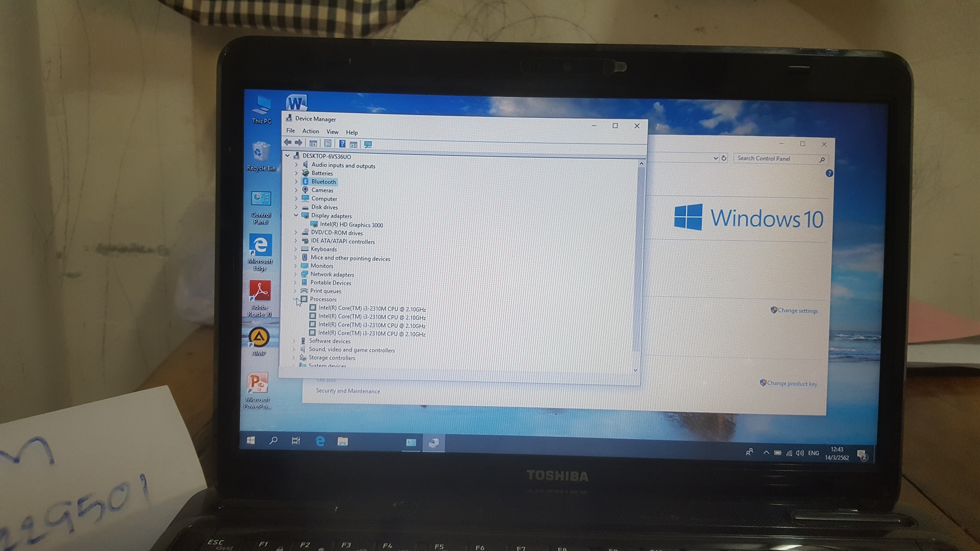Select the Print queues row
The image size is (980, 551).
click(321, 291)
